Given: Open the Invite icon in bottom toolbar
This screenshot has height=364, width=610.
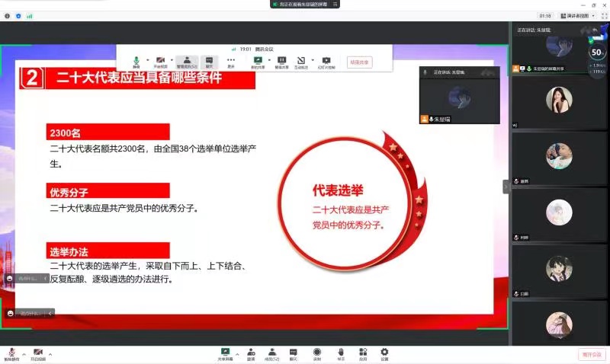Looking at the screenshot, I should (x=250, y=353).
